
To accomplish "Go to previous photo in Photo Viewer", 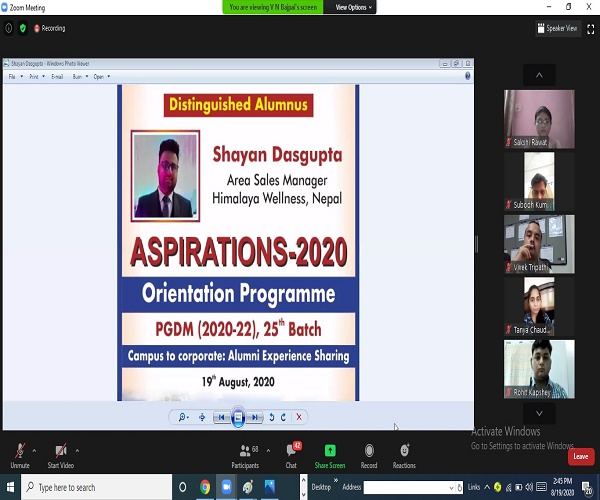I will click(221, 417).
